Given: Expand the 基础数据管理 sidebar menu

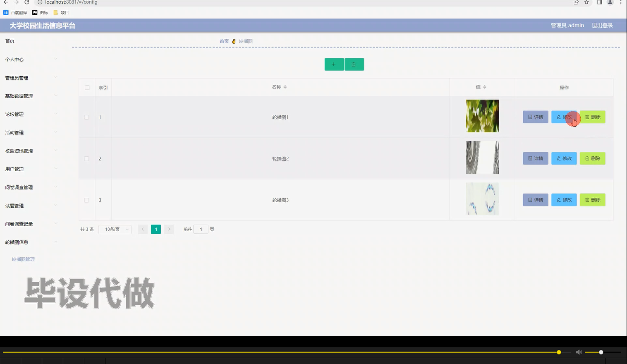Looking at the screenshot, I should click(x=31, y=96).
